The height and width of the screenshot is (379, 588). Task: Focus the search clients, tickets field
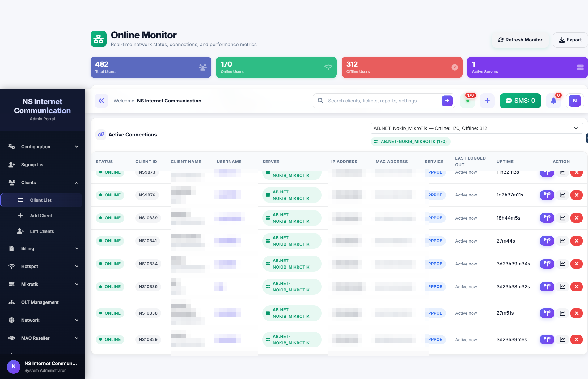(383, 101)
